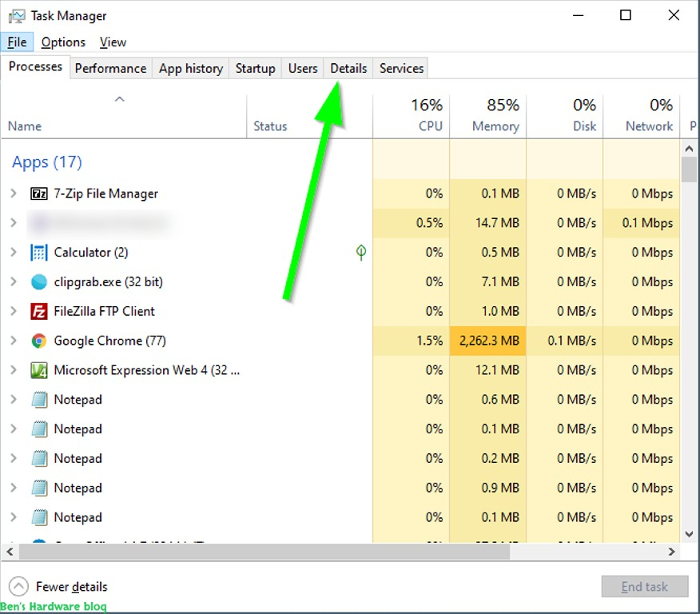This screenshot has width=700, height=614.
Task: Select the clipgrab.exe (32 bit) name text
Action: tap(109, 281)
